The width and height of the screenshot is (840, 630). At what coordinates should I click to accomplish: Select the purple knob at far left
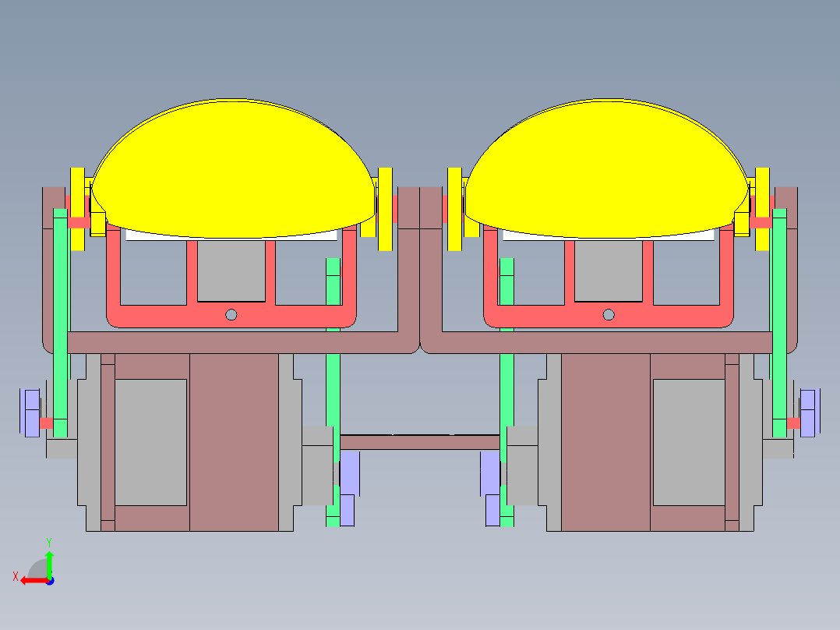tap(31, 412)
